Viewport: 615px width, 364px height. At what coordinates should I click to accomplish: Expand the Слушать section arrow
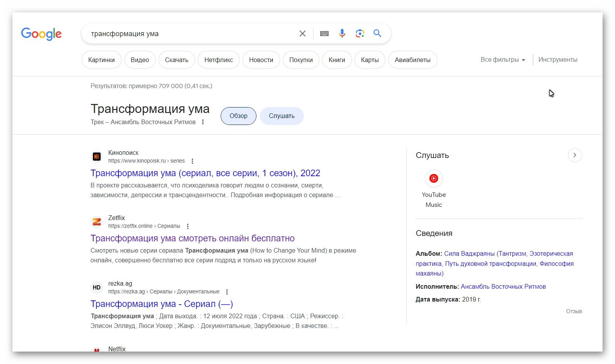pos(575,155)
